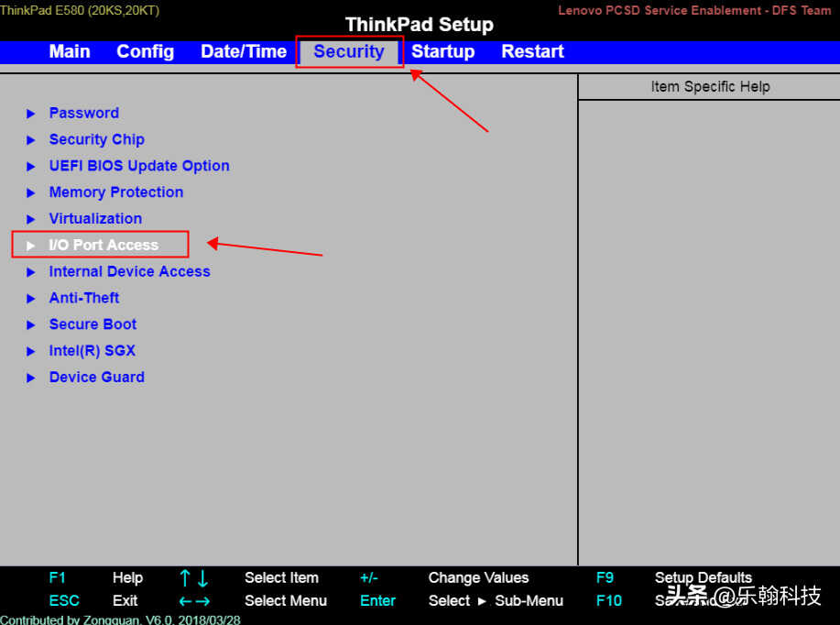Select Internal Device Access
Screen dimensions: 840x625
coord(130,271)
